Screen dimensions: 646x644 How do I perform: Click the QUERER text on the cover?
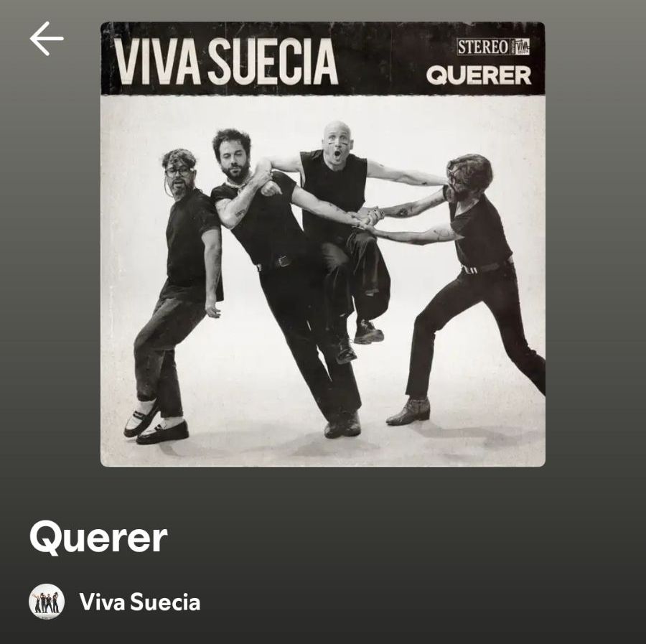479,75
